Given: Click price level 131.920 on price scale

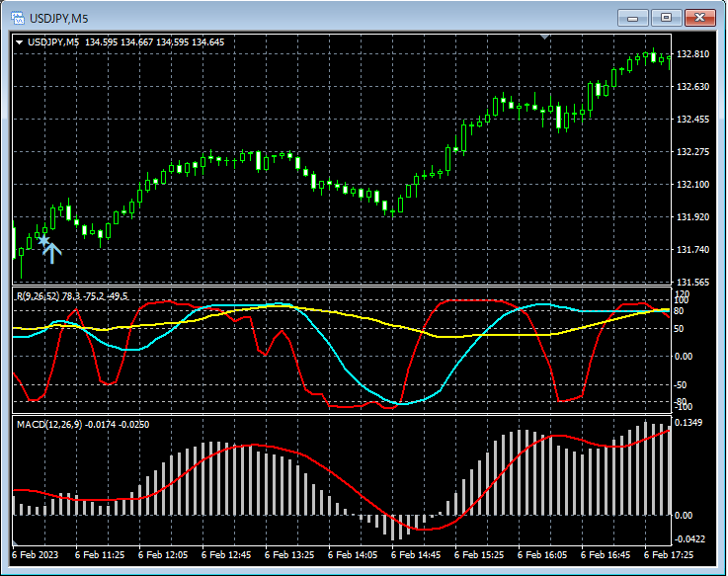Looking at the screenshot, I should point(693,217).
